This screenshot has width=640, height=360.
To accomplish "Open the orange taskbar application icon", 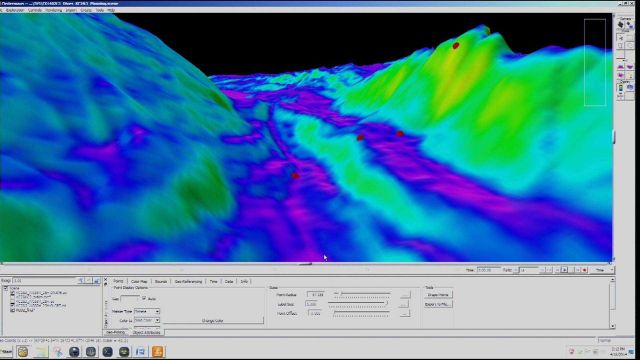I will [x=158, y=351].
